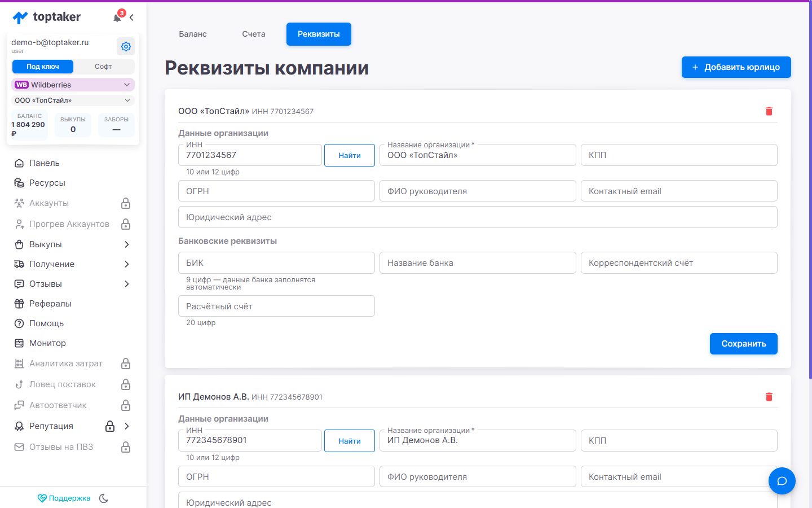
Task: Click lock icon next to Аналитика затрат
Action: point(126,364)
